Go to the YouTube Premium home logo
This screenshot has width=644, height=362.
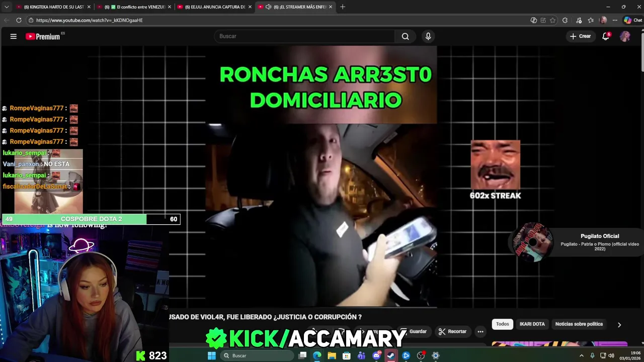[43, 36]
